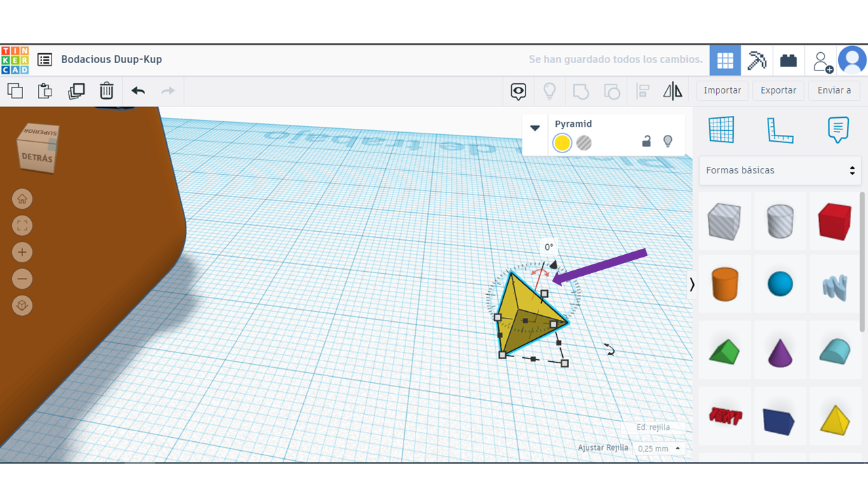The height and width of the screenshot is (488, 868).
Task: Click the shapes panel scrollbar
Action: pyautogui.click(x=863, y=262)
